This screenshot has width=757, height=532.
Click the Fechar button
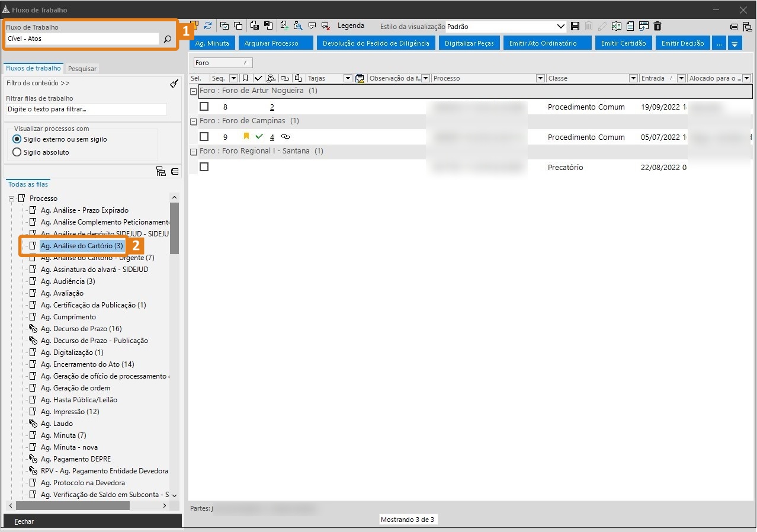[92, 521]
